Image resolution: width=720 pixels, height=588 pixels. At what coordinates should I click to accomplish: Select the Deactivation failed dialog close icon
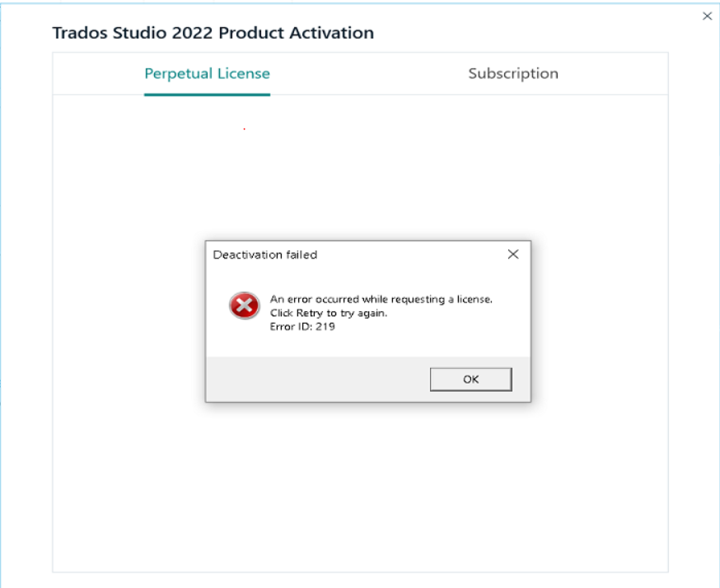(x=512, y=254)
